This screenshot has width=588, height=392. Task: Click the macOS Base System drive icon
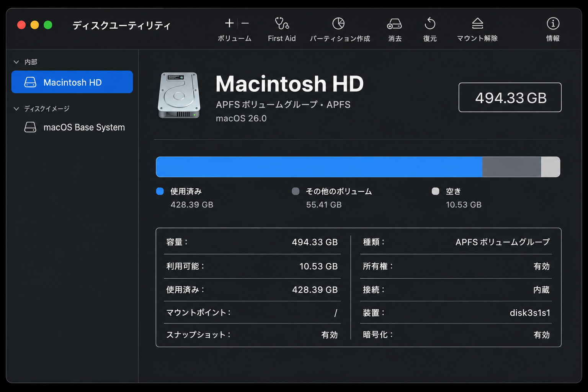[30, 127]
